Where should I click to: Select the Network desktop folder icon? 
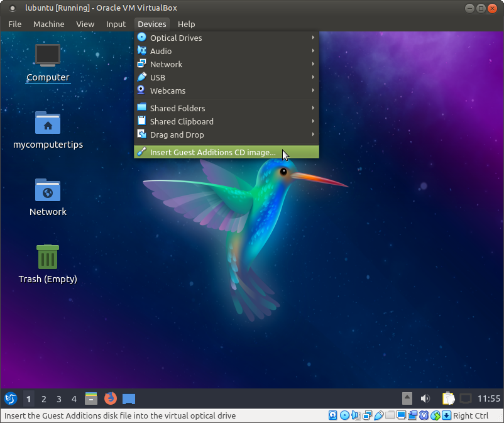[x=48, y=197]
